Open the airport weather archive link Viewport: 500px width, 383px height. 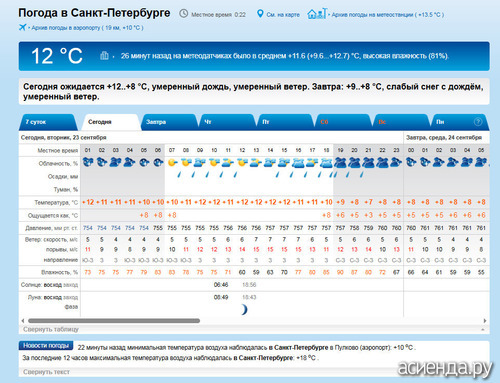(x=87, y=28)
